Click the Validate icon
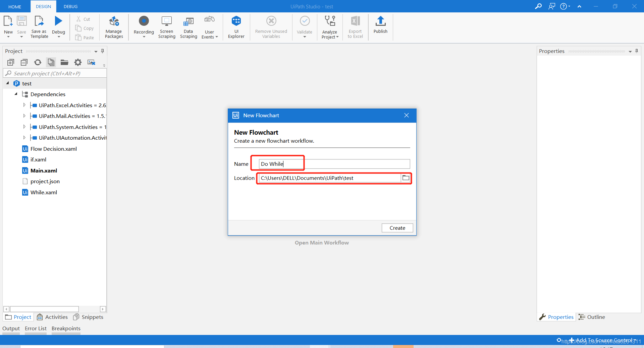This screenshot has width=644, height=348. pos(305,21)
